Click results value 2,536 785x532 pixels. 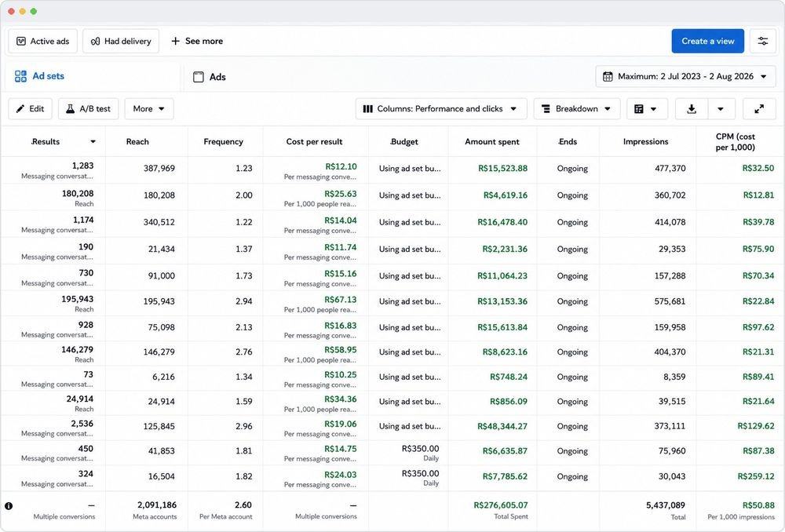82,424
